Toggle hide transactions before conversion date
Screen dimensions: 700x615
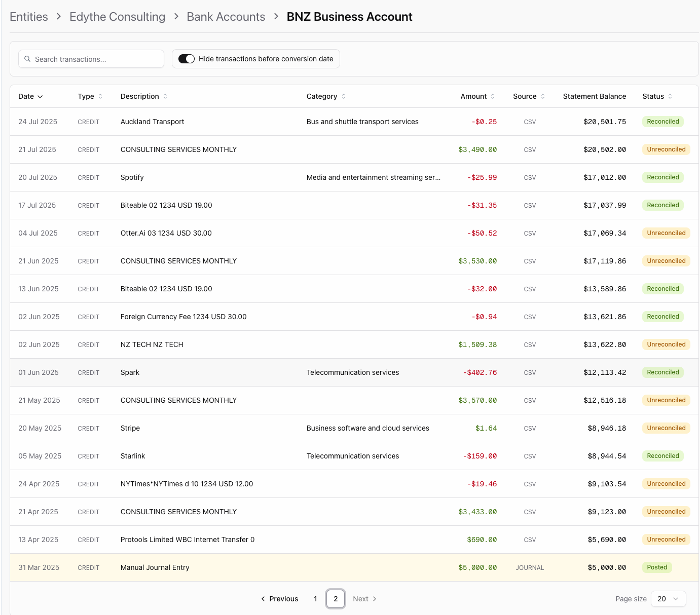[187, 59]
